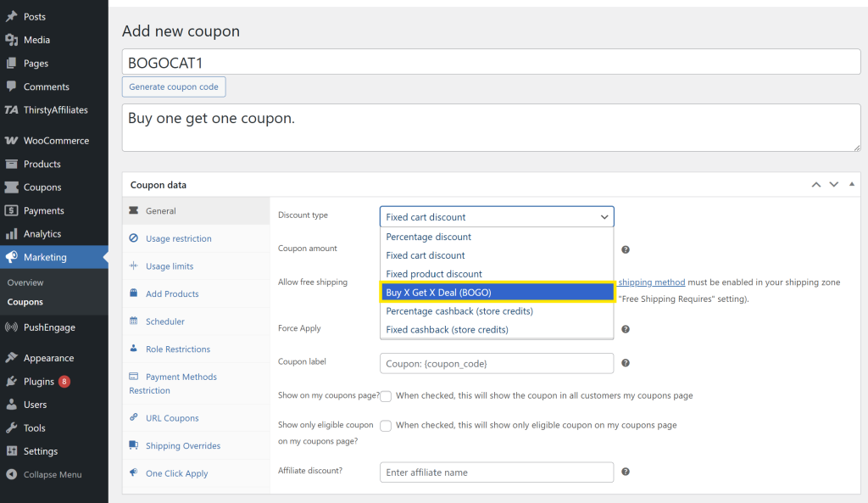868x503 pixels.
Task: Open the ThirstyAffiliates menu item
Action: pyautogui.click(x=53, y=109)
